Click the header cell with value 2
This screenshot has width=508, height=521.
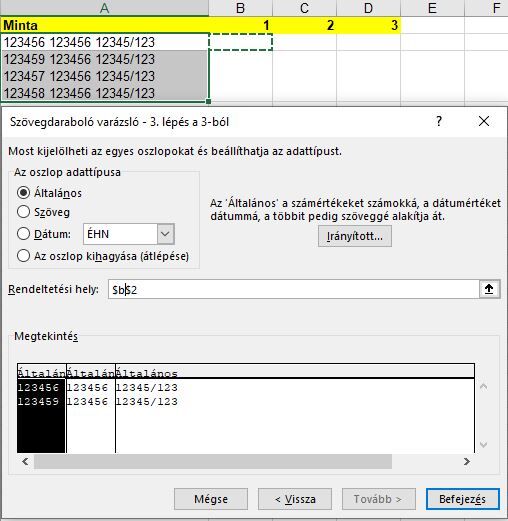click(x=304, y=25)
